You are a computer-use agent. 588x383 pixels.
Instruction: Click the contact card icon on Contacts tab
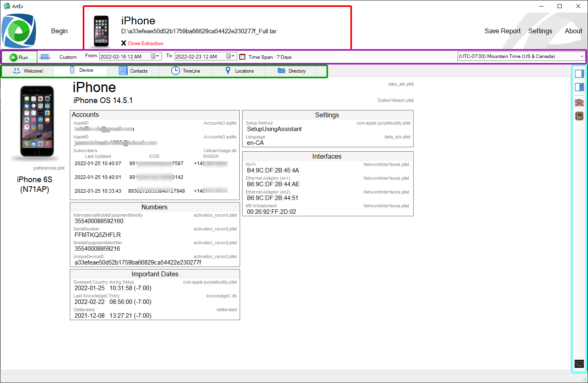(x=123, y=71)
